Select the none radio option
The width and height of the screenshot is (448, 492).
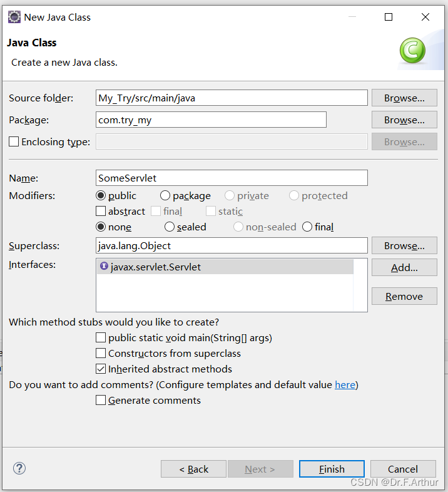point(101,227)
